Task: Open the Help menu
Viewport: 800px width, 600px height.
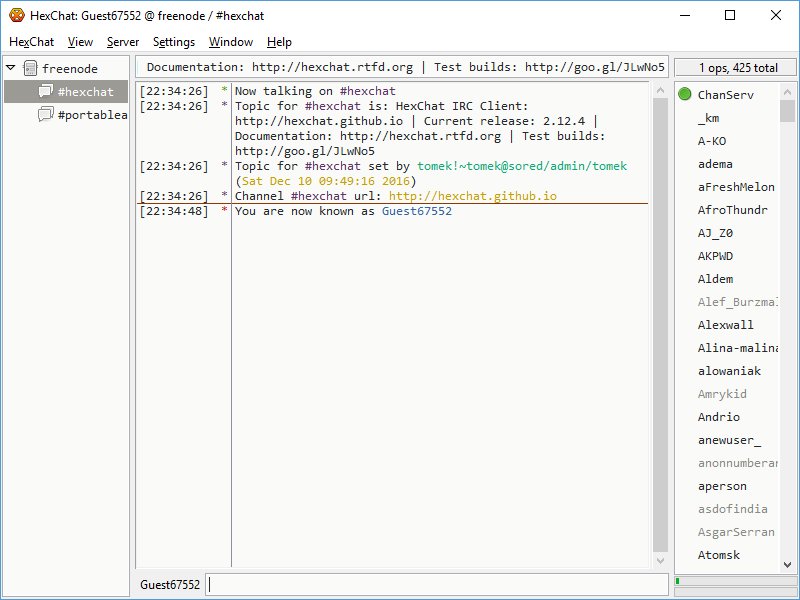Action: coord(279,42)
